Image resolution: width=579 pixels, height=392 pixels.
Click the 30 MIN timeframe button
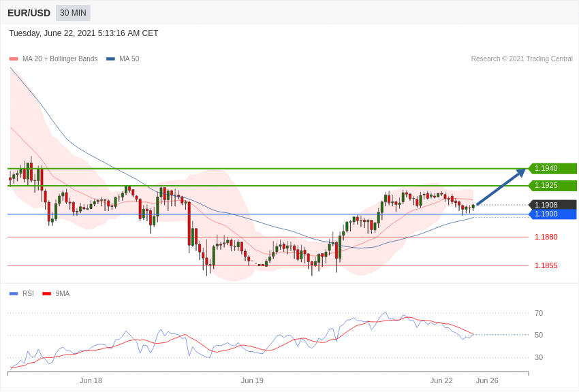click(x=73, y=13)
